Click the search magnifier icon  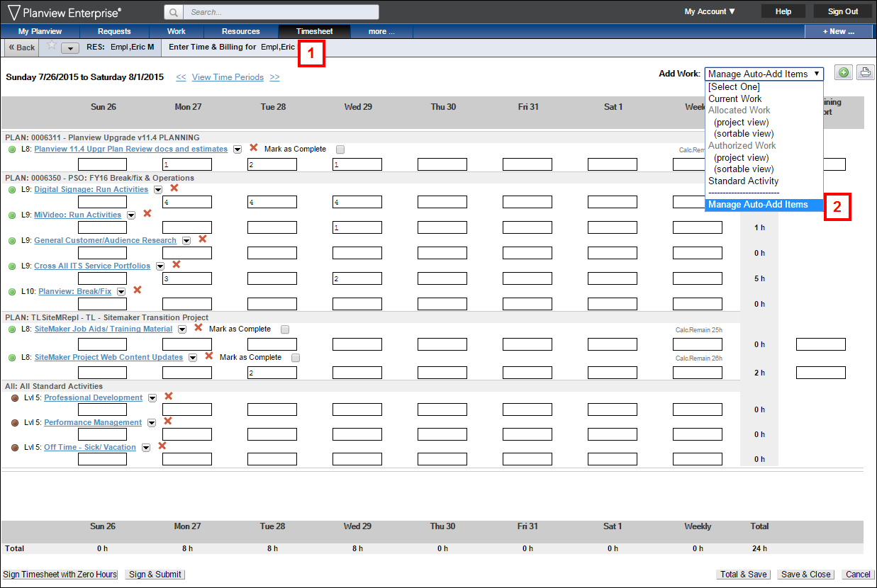pos(174,12)
